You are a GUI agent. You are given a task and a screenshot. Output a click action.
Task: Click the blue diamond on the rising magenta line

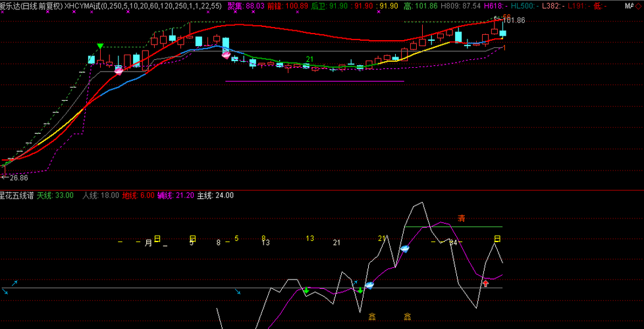405,249
